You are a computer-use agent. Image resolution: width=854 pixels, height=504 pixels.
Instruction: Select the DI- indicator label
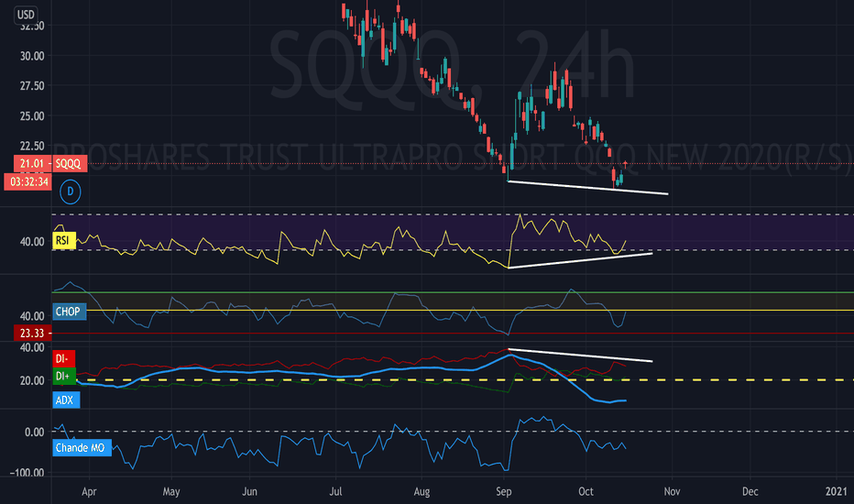(63, 358)
